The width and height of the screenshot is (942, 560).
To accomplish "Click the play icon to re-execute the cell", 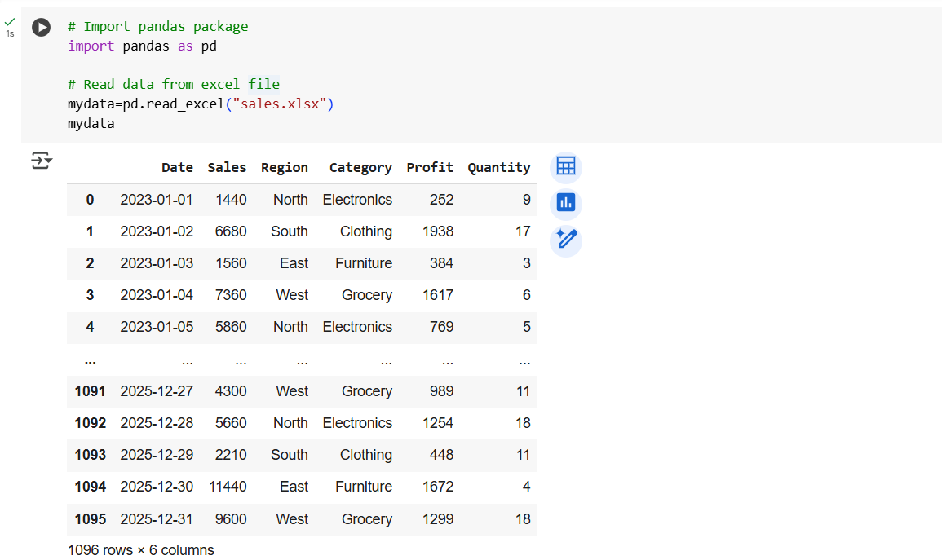I will pyautogui.click(x=41, y=27).
